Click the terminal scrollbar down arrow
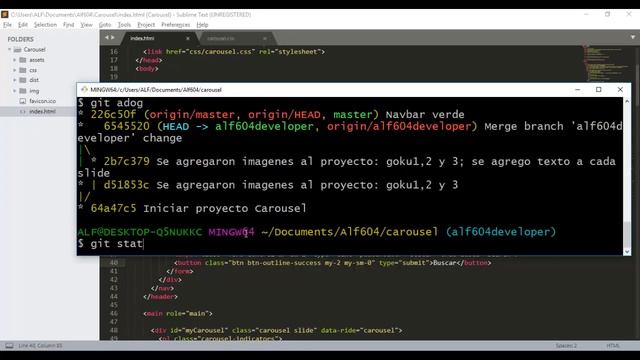The image size is (640, 360). 627,252
